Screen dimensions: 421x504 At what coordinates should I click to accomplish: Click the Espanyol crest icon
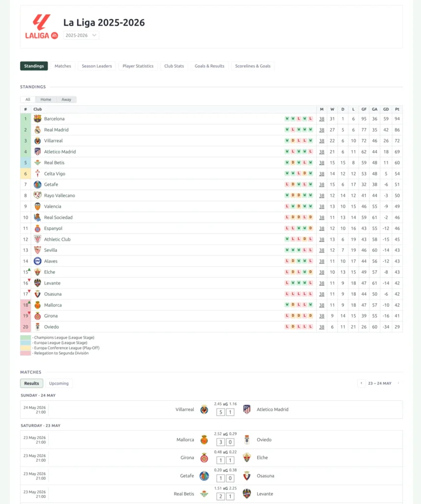click(x=37, y=228)
